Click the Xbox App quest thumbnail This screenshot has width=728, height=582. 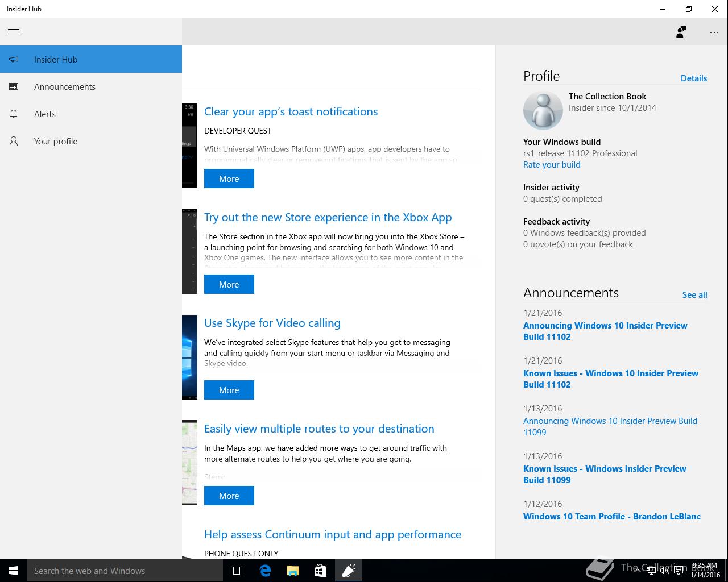(x=189, y=251)
